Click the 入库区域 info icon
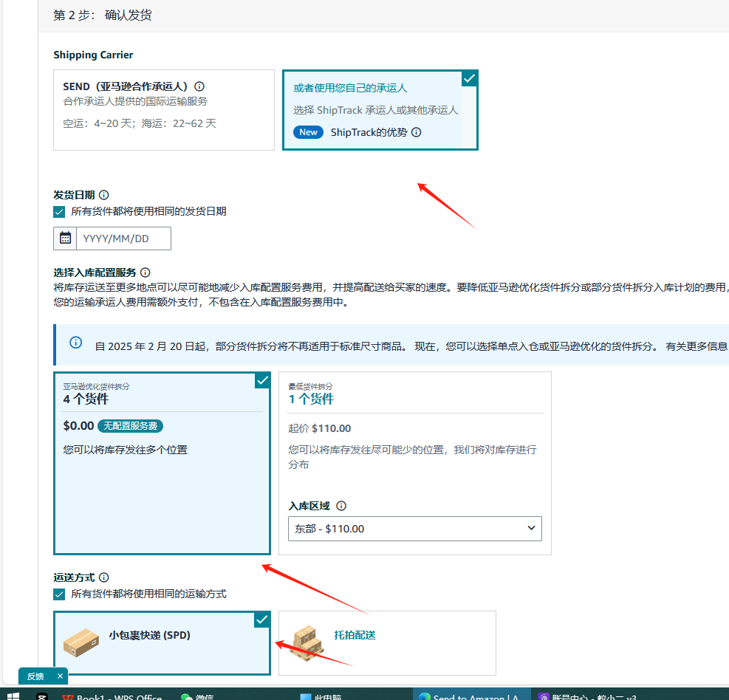729x700 pixels. (340, 506)
